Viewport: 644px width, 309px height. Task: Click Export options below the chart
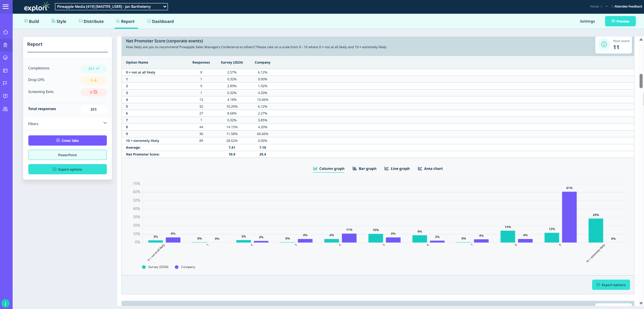pos(611,285)
